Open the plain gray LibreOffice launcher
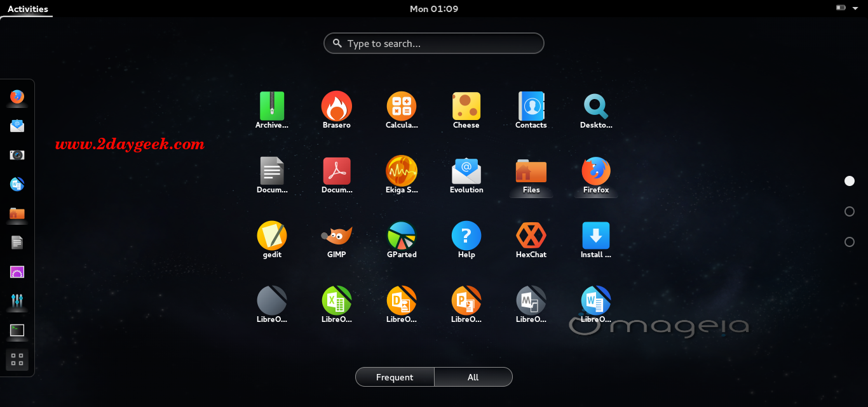868x407 pixels. pyautogui.click(x=272, y=300)
